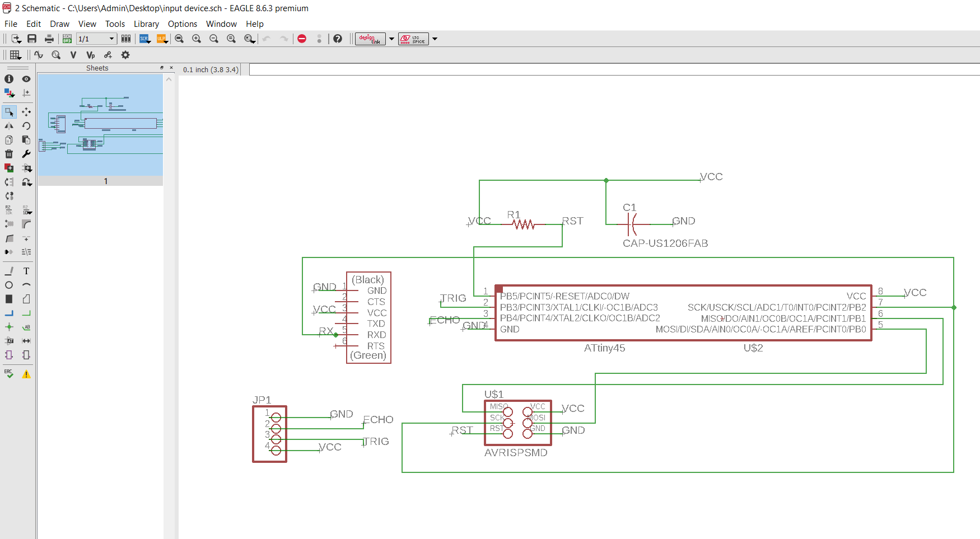Viewport: 980px width, 539px height.
Task: Click the Print icon
Action: tap(49, 39)
